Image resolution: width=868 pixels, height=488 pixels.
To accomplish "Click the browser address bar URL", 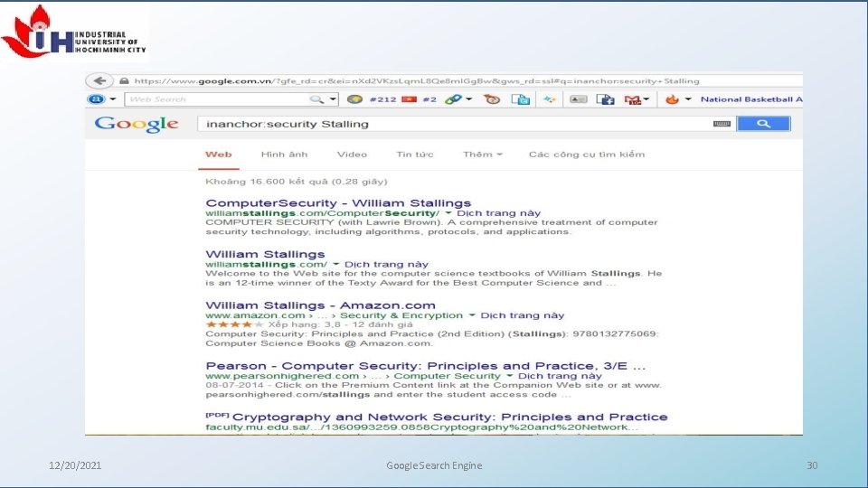I will coord(417,80).
